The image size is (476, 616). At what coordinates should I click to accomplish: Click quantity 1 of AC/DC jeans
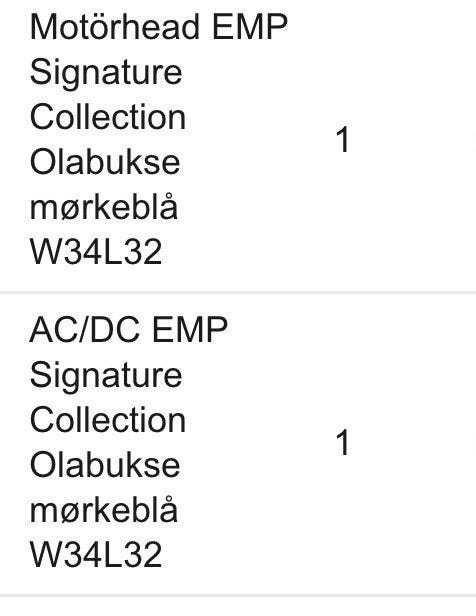click(342, 442)
